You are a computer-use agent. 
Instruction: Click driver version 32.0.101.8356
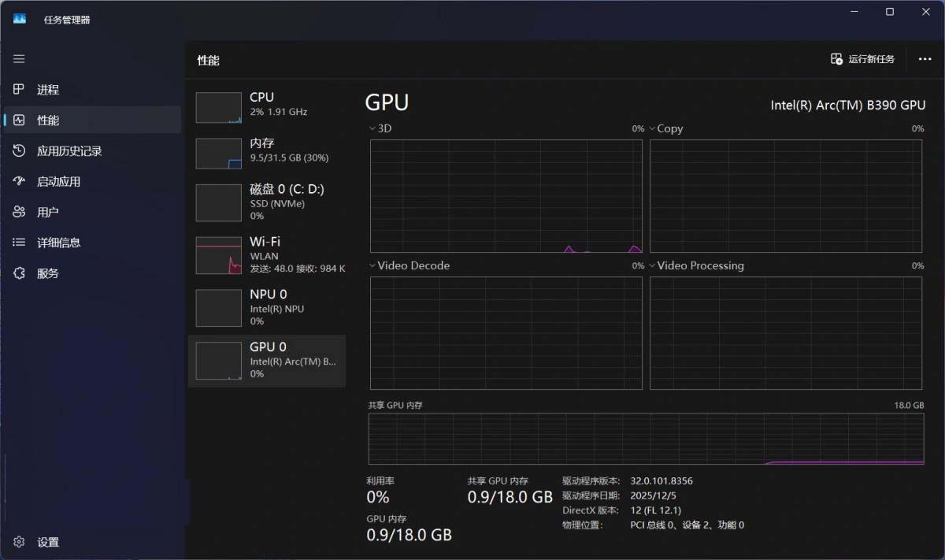pyautogui.click(x=661, y=480)
